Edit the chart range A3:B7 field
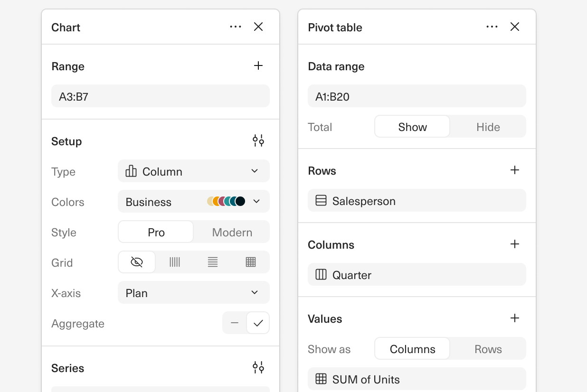This screenshot has width=587, height=392. (161, 96)
